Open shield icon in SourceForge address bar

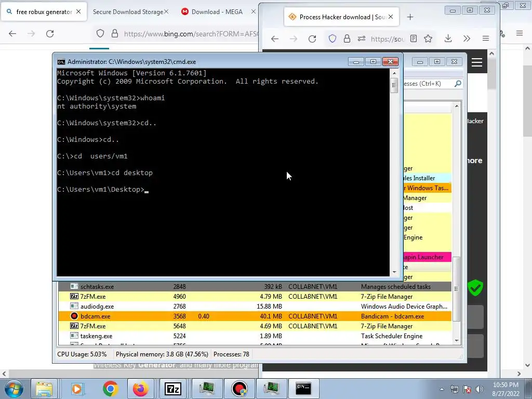click(332, 38)
